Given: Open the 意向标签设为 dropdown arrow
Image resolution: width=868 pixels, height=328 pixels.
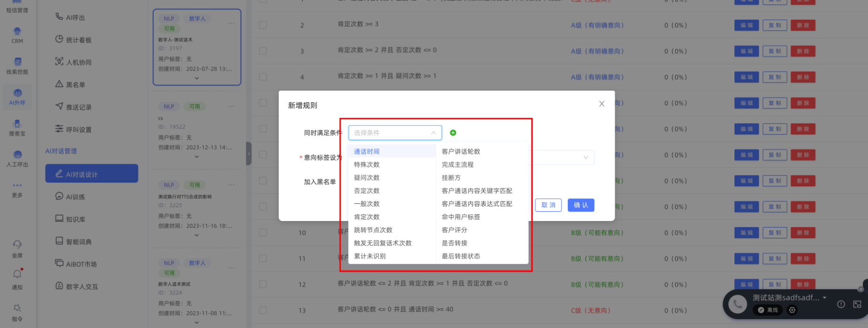Looking at the screenshot, I should 586,158.
